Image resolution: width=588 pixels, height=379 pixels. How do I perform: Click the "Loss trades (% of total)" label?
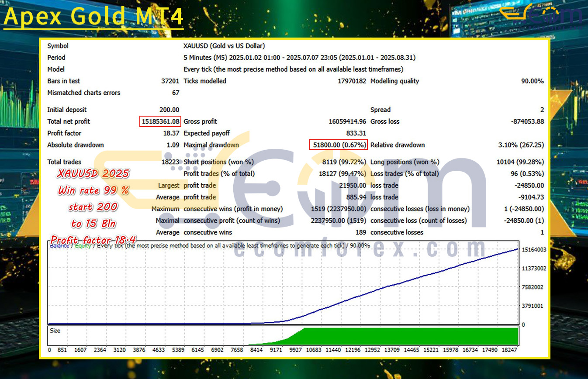click(405, 174)
